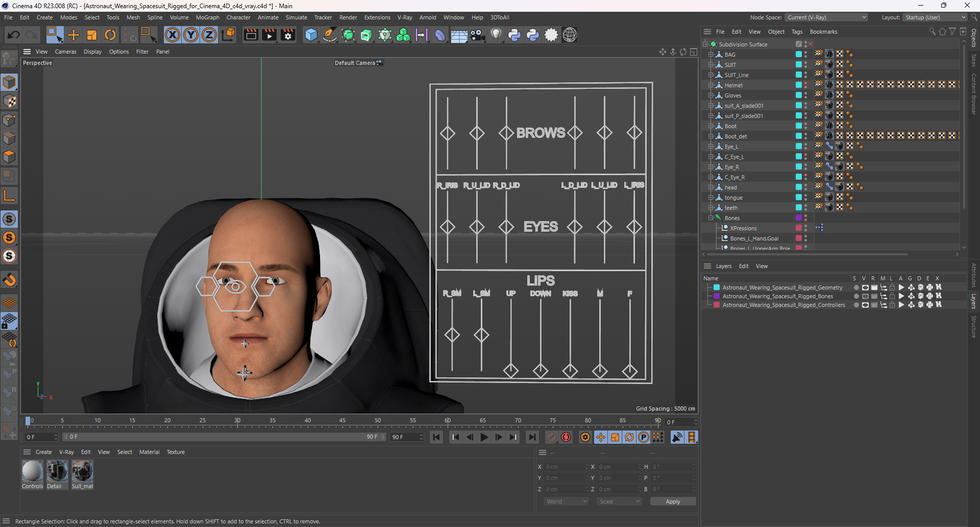980x527 pixels.
Task: Click the Apply button
Action: point(673,501)
